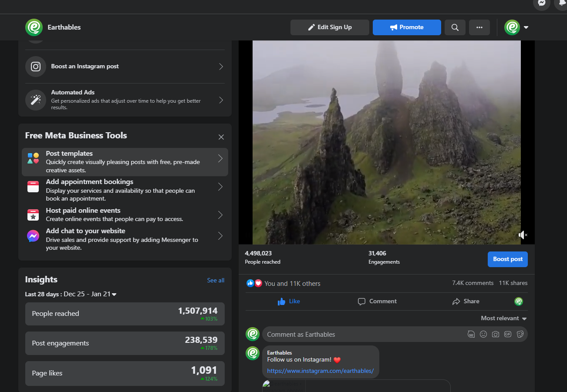Click the Earthables page name in header
This screenshot has width=567, height=392.
pos(64,27)
